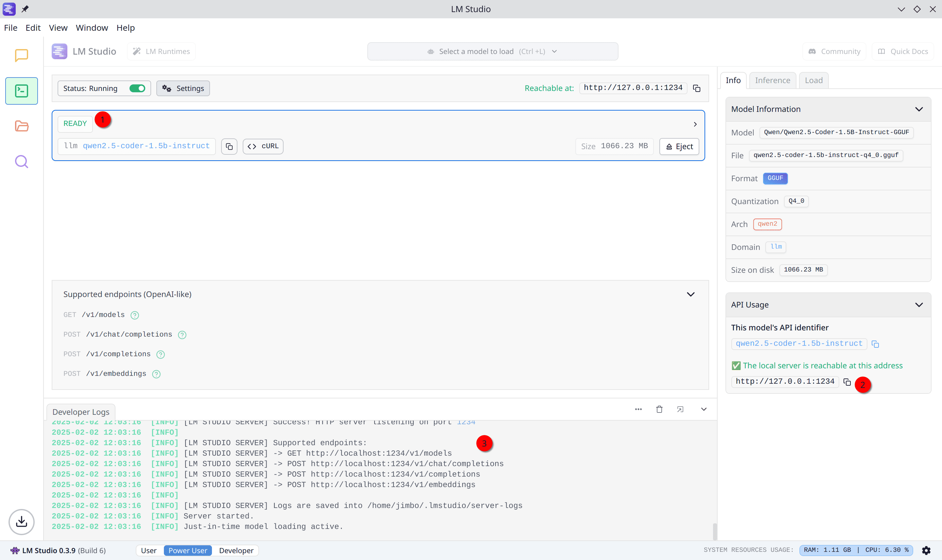Screen dimensions: 942x560
Task: Open the Window menu
Action: [x=92, y=27]
